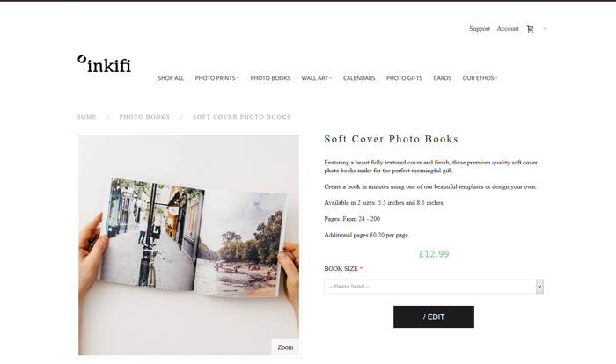Image resolution: width=616 pixels, height=364 pixels.
Task: Open the Calendars page
Action: 359,78
